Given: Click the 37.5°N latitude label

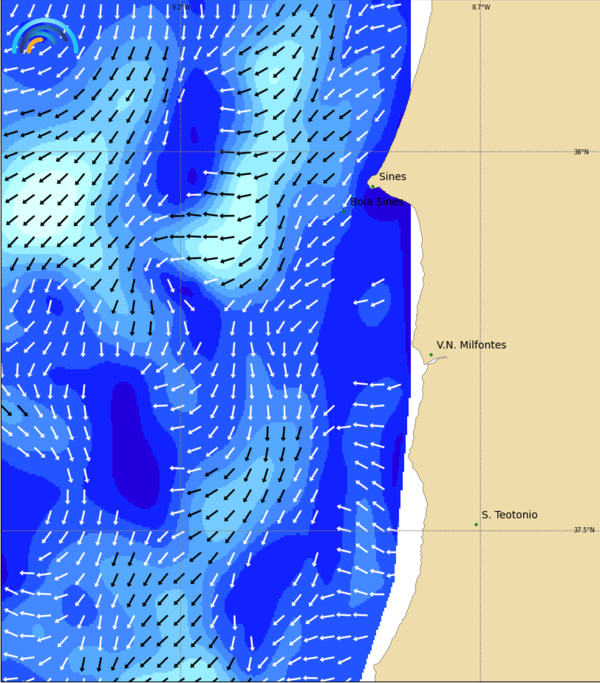Looking at the screenshot, I should [583, 530].
